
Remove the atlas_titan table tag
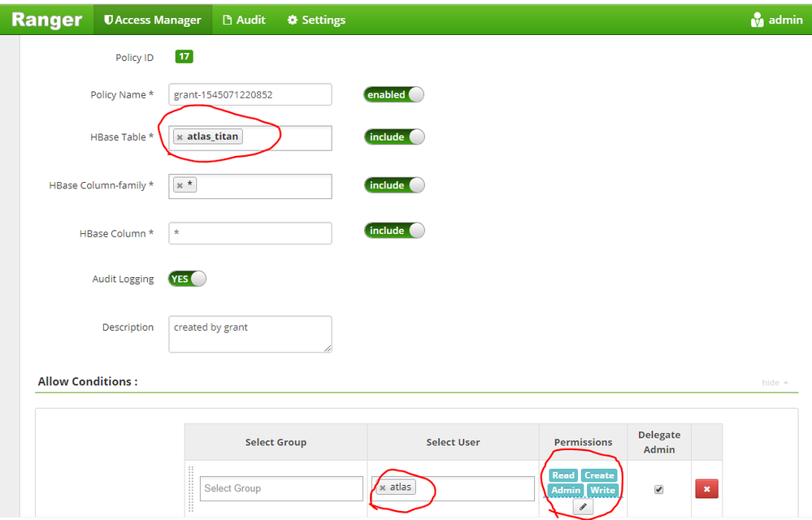tap(180, 137)
